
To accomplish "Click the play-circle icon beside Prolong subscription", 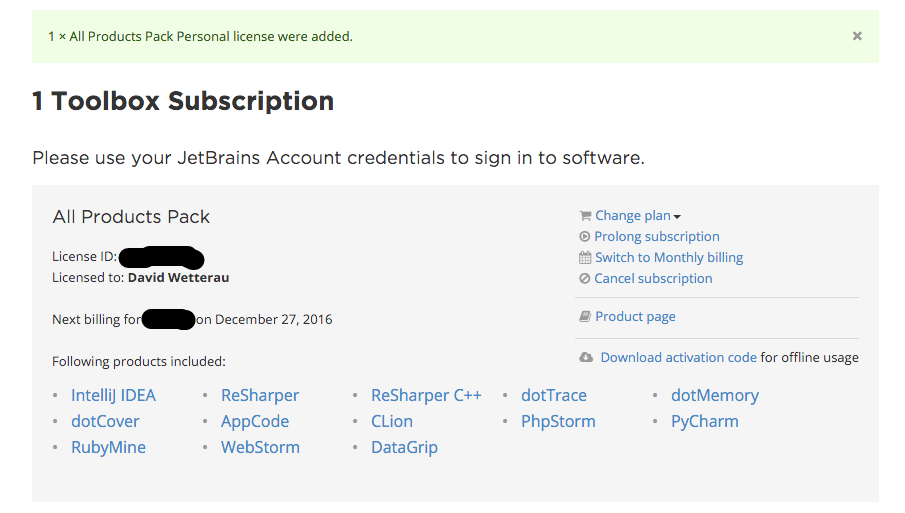I will (x=585, y=237).
